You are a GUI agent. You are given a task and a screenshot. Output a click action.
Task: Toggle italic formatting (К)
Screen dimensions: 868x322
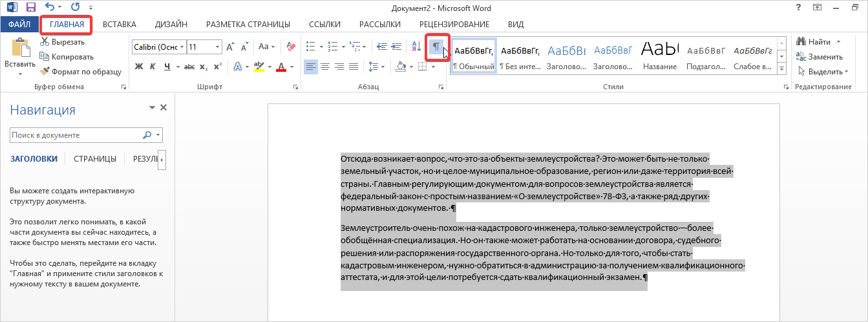pyautogui.click(x=153, y=67)
